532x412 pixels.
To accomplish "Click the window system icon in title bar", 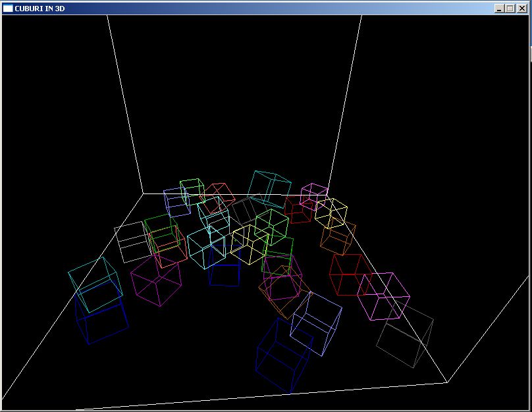I will [7, 9].
